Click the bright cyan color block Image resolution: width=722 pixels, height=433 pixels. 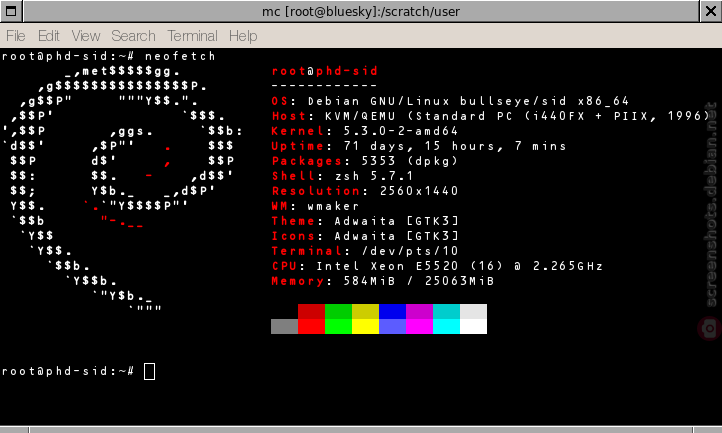point(446,326)
